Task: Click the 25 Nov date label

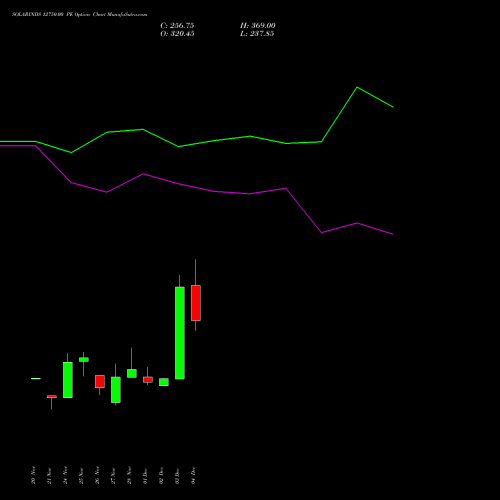Action: point(81,475)
